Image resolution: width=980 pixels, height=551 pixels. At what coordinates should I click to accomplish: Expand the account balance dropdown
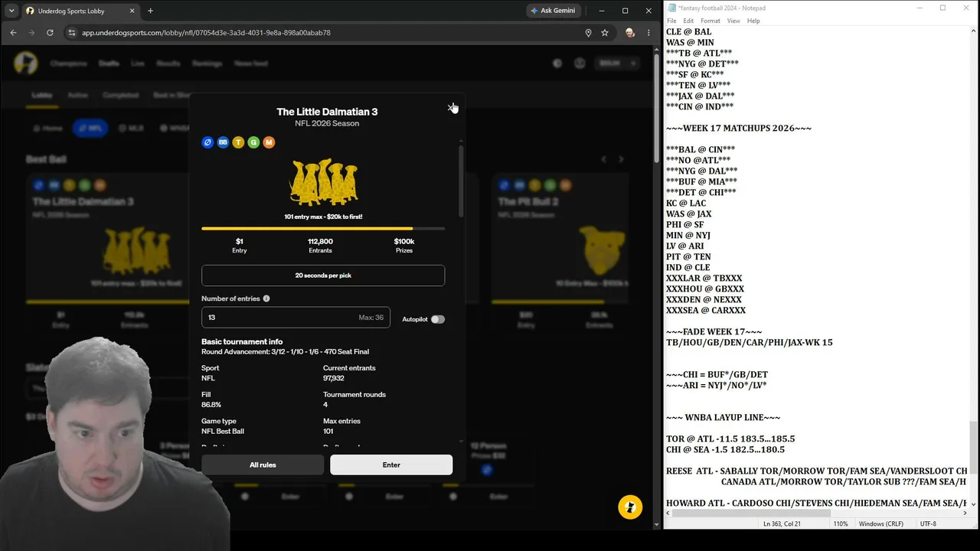point(617,64)
